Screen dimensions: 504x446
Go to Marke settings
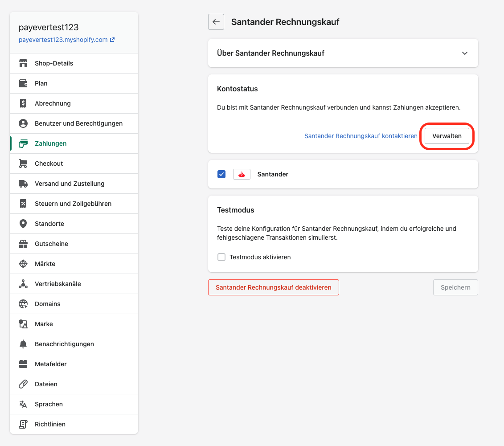click(x=74, y=324)
